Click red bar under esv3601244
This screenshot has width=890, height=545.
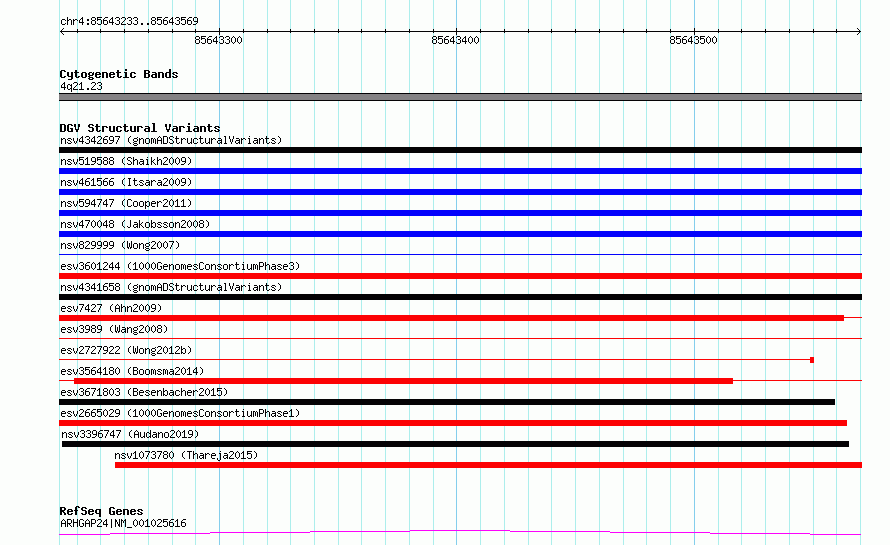click(x=460, y=276)
